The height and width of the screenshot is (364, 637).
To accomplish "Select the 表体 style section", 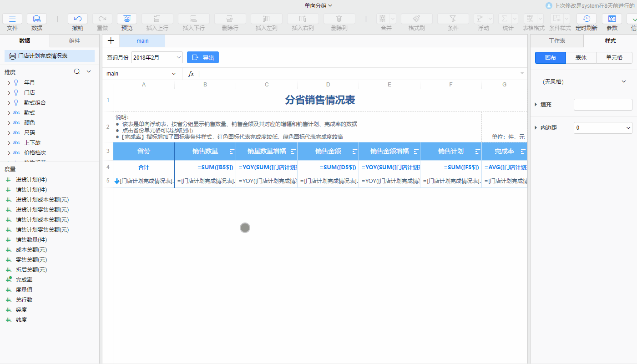I will tap(581, 57).
